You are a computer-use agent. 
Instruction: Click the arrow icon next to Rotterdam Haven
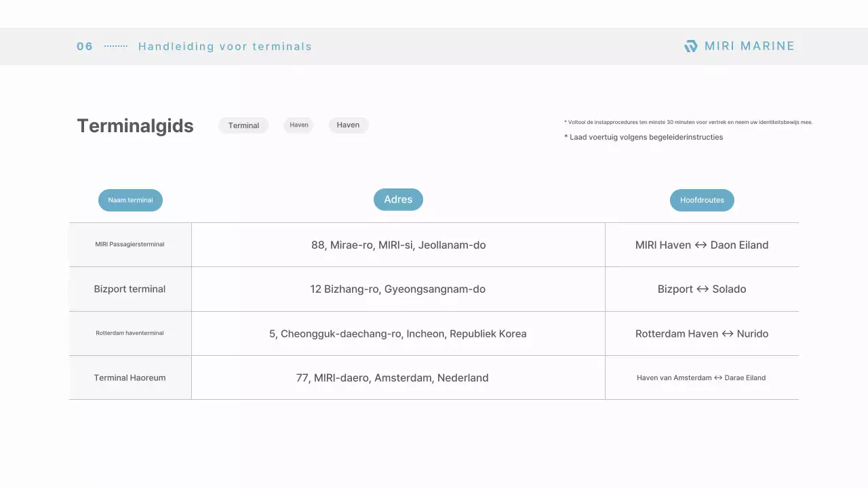[725, 333]
